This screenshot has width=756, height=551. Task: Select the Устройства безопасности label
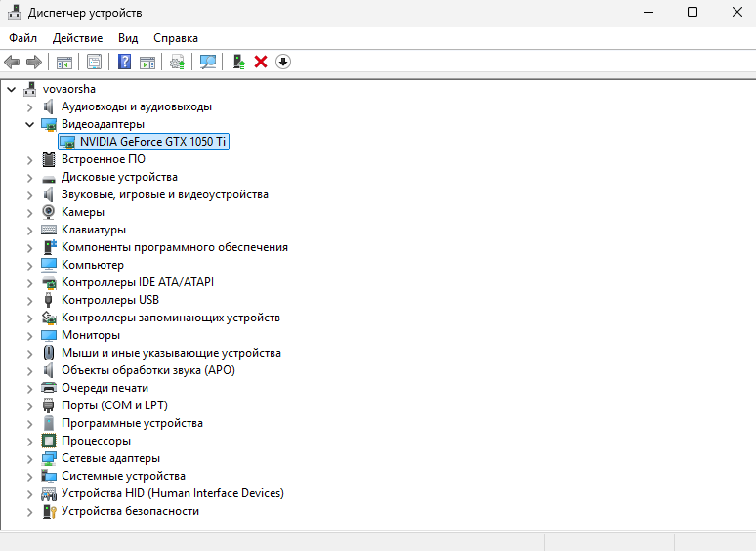130,511
